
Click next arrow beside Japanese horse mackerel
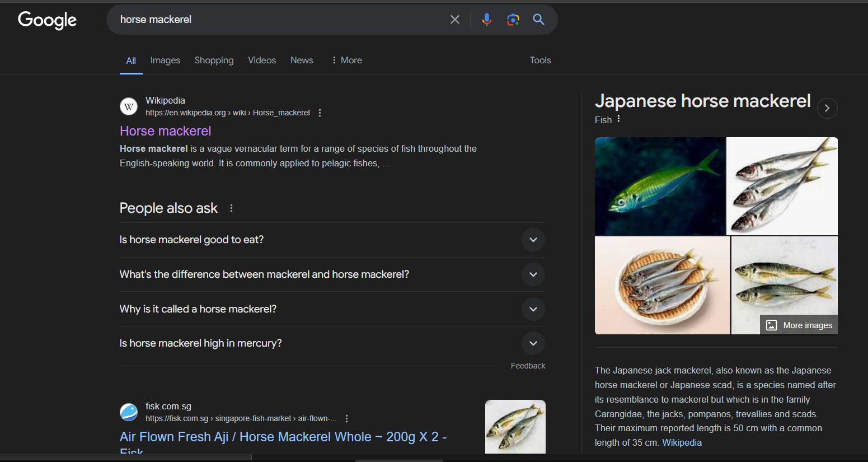[827, 108]
